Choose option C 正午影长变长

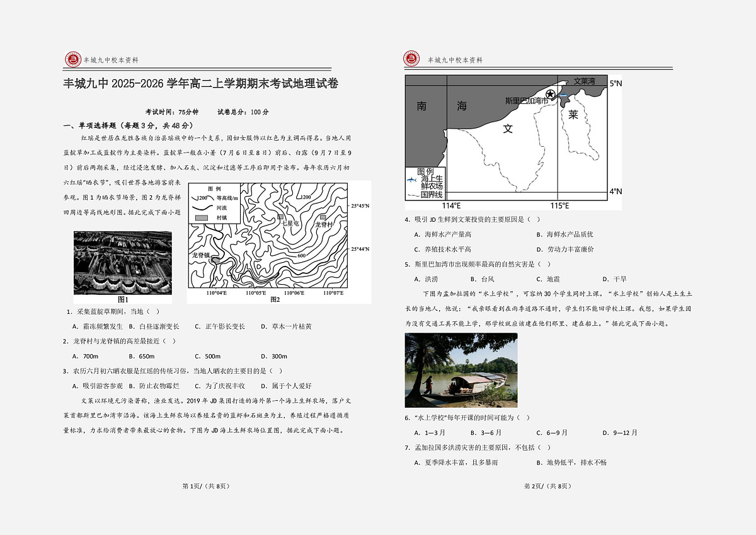(220, 326)
